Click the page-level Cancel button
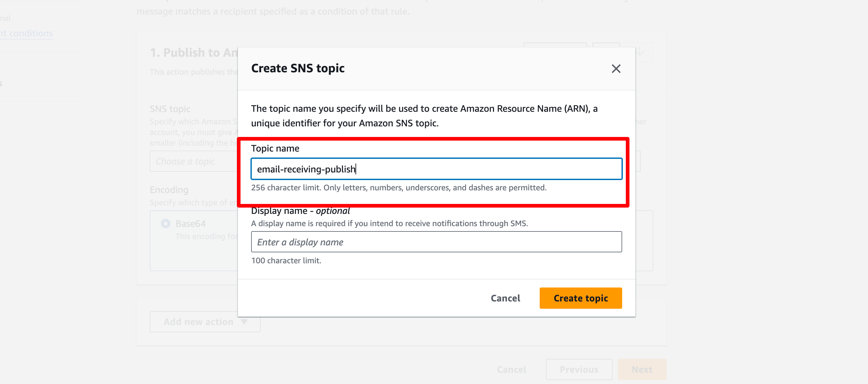868x384 pixels. [511, 369]
